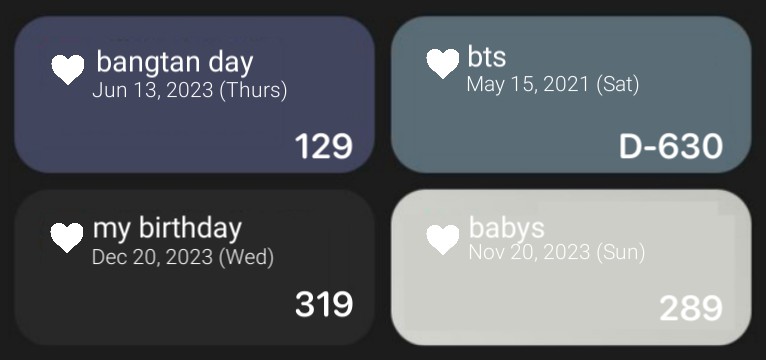The image size is (766, 360).
Task: Click the dark gray birthday widget background
Action: pos(194,267)
